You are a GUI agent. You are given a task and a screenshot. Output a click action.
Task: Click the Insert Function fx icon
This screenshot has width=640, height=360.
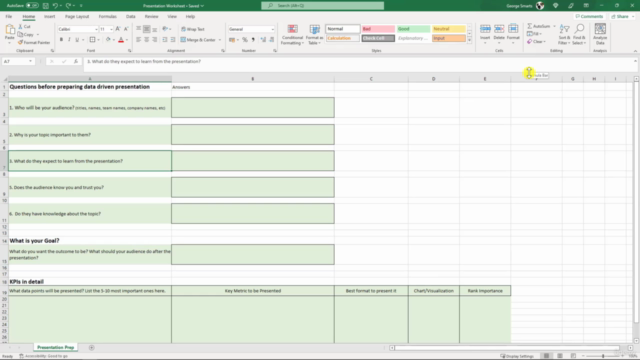click(x=76, y=61)
